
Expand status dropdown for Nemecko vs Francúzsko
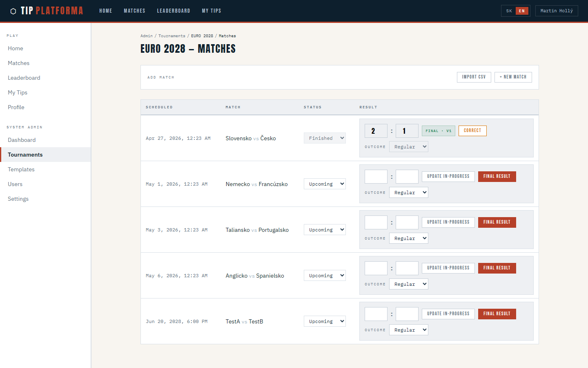(x=325, y=184)
